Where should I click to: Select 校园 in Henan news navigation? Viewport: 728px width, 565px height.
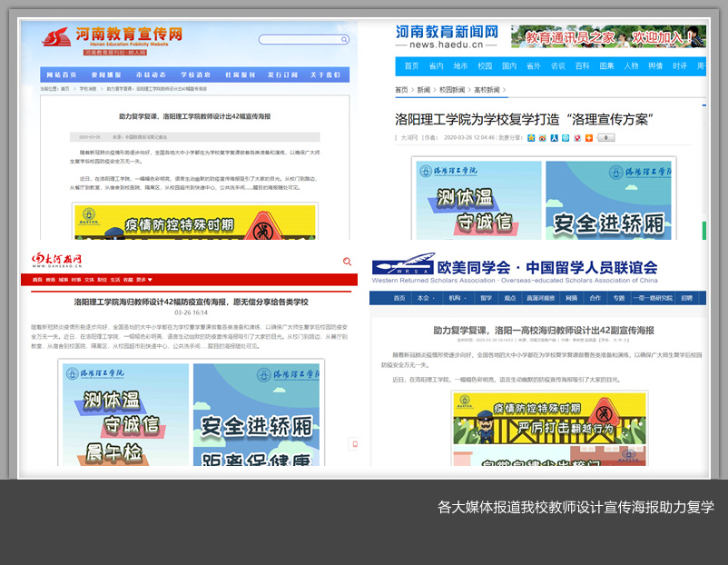click(x=485, y=66)
